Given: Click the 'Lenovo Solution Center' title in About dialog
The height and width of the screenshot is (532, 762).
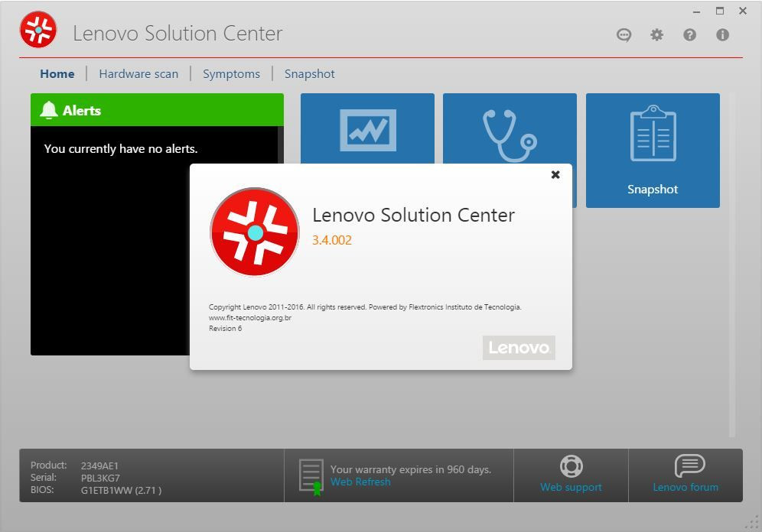Looking at the screenshot, I should 414,215.
